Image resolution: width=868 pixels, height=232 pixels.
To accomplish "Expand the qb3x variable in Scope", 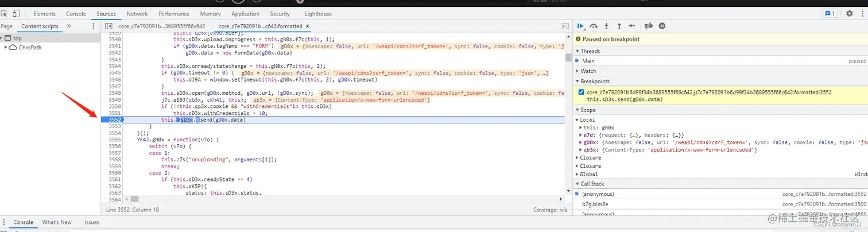I will (x=582, y=150).
